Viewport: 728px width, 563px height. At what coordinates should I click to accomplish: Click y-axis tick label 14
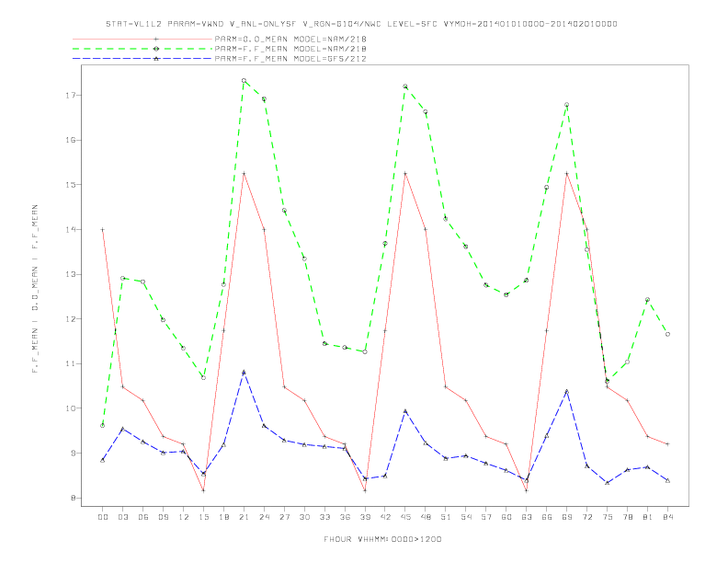click(70, 229)
